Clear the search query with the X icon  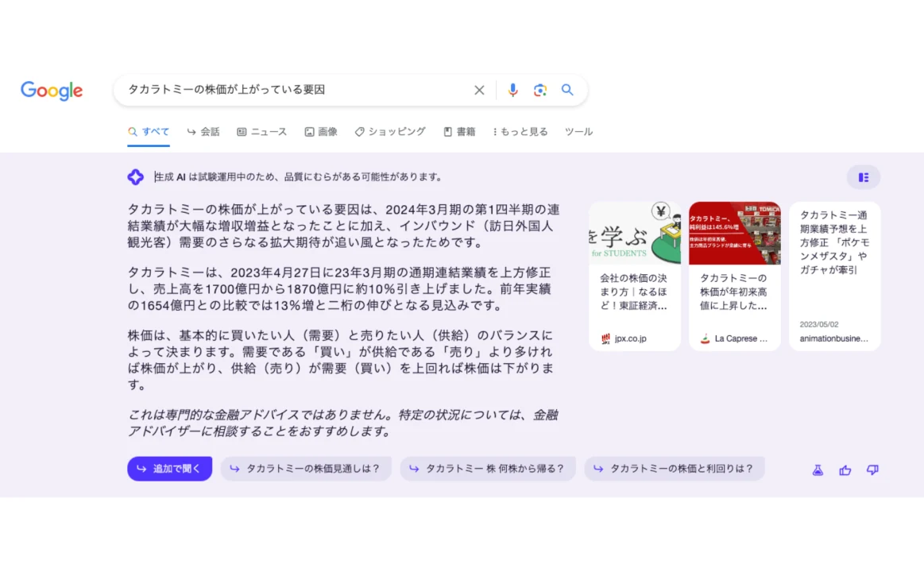click(x=479, y=90)
